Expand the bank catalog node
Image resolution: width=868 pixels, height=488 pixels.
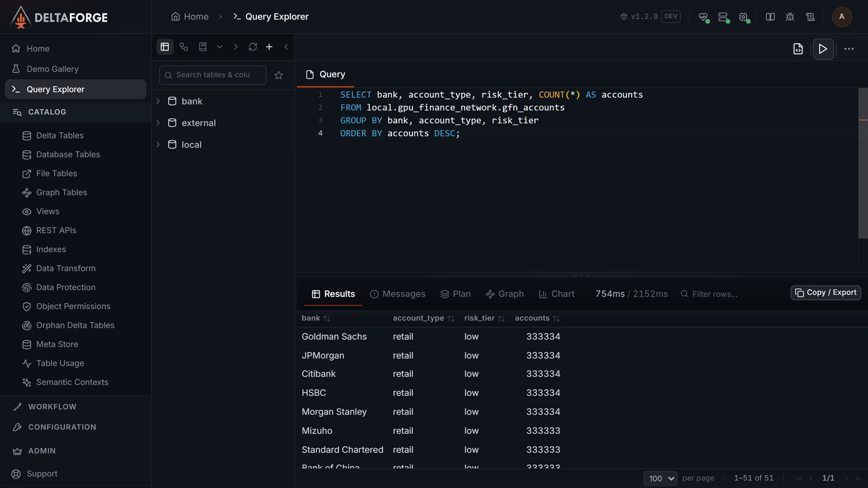click(x=158, y=101)
